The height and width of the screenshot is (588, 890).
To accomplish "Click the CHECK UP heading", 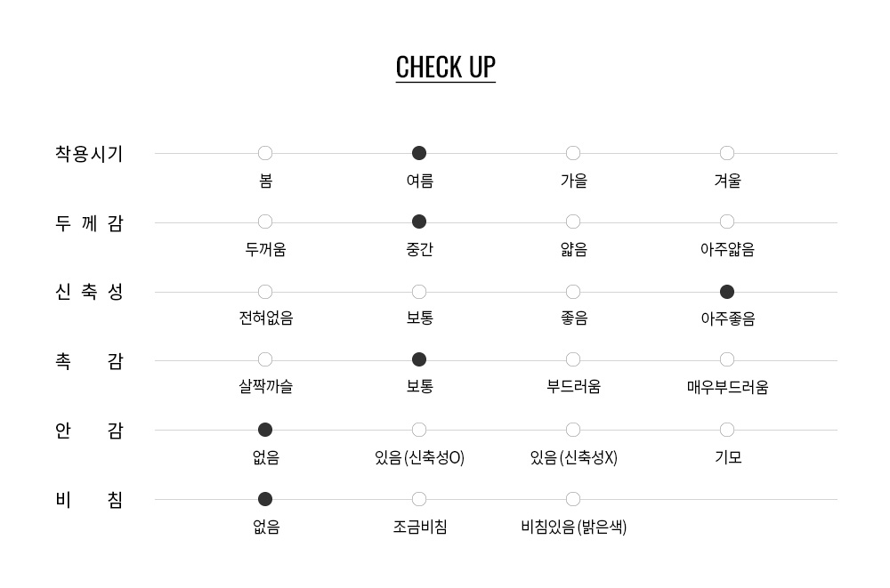I will click(x=446, y=68).
